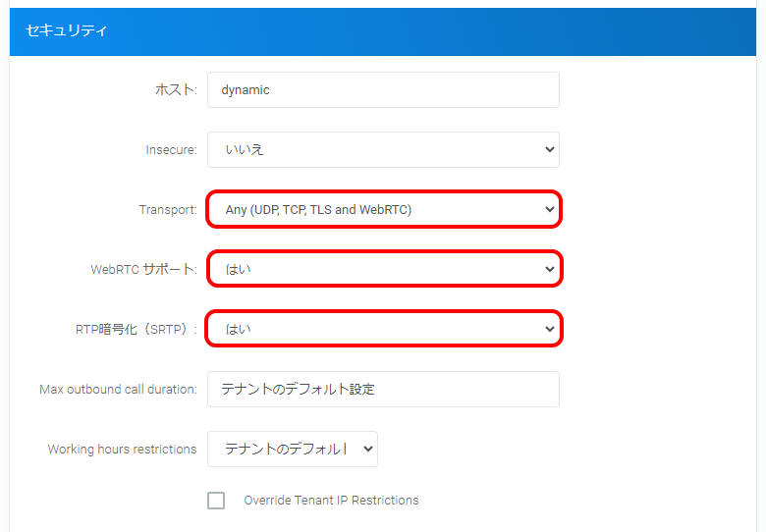Click the Transport field label
Viewport: 766px width, 532px height.
pos(168,210)
